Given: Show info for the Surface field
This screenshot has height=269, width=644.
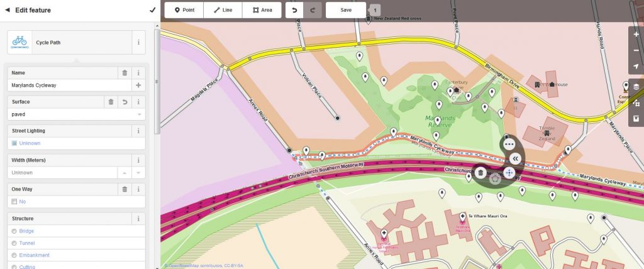Looking at the screenshot, I should pos(138,102).
